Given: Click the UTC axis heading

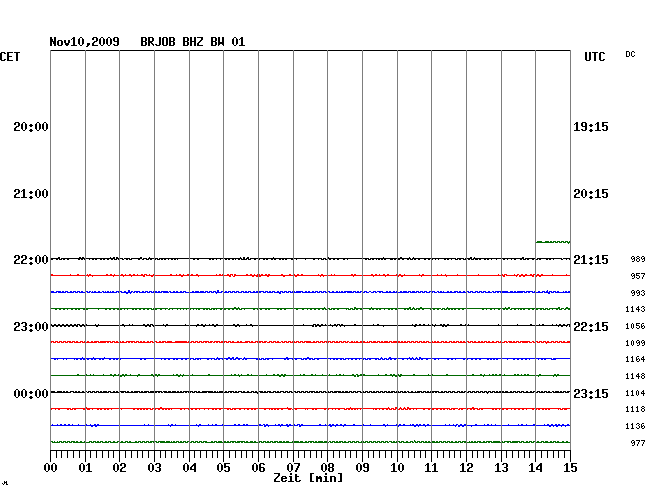Looking at the screenshot, I should pyautogui.click(x=595, y=57).
